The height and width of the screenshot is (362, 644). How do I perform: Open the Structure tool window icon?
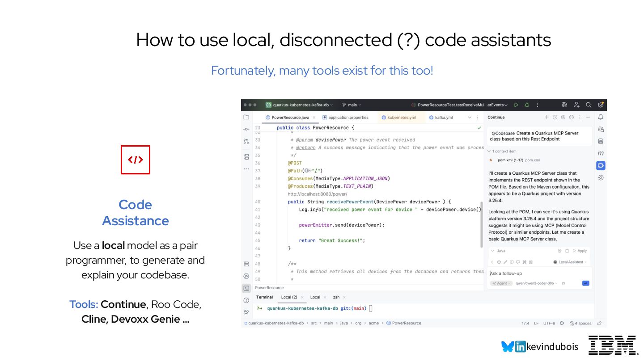[x=246, y=157]
